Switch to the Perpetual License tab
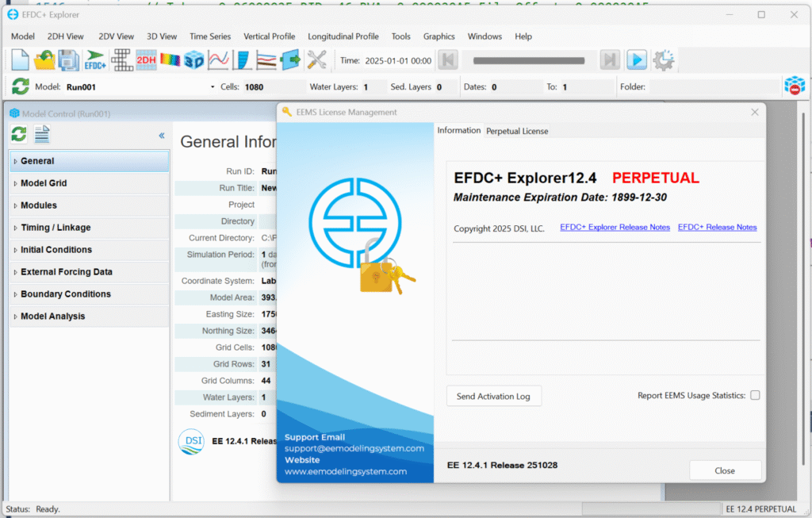 pos(517,131)
